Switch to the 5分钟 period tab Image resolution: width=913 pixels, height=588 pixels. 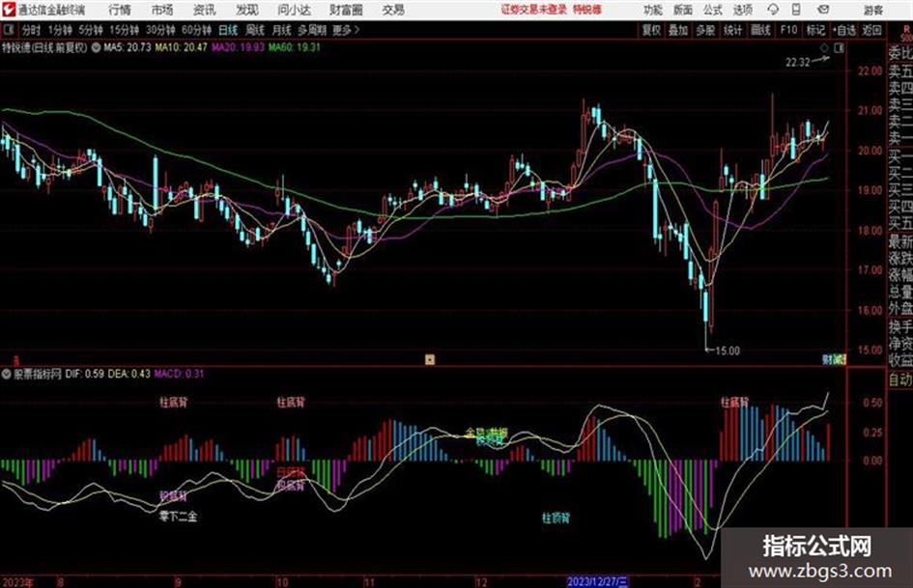91,30
